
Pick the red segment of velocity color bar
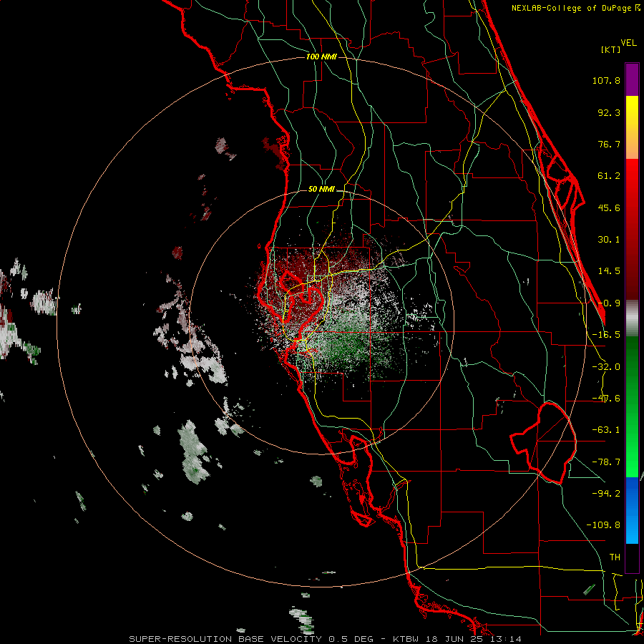click(x=632, y=229)
